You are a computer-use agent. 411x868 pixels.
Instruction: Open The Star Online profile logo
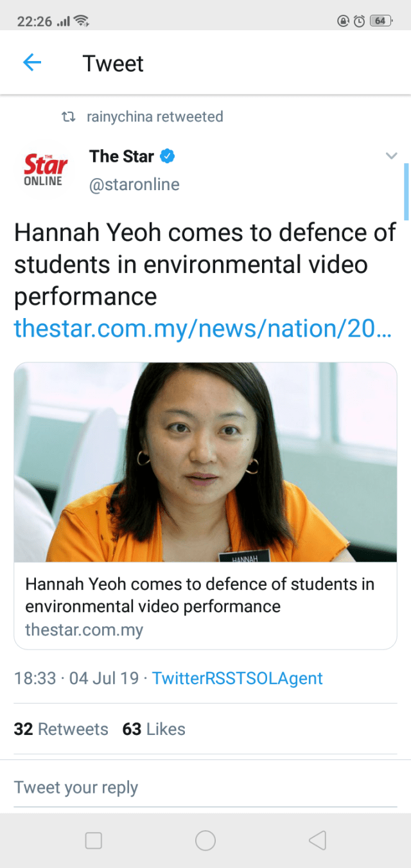46,169
